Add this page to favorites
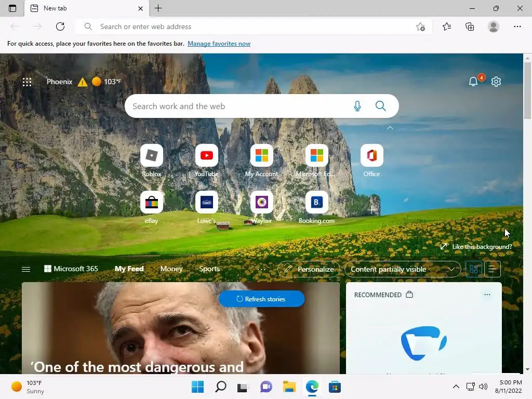Viewport: 532px width, 399px height. click(420, 26)
